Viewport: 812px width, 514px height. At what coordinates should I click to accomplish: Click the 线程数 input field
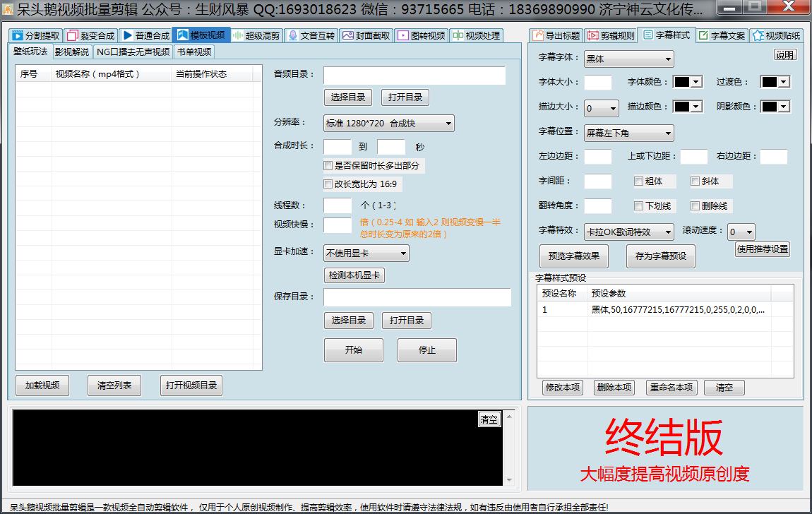point(338,205)
